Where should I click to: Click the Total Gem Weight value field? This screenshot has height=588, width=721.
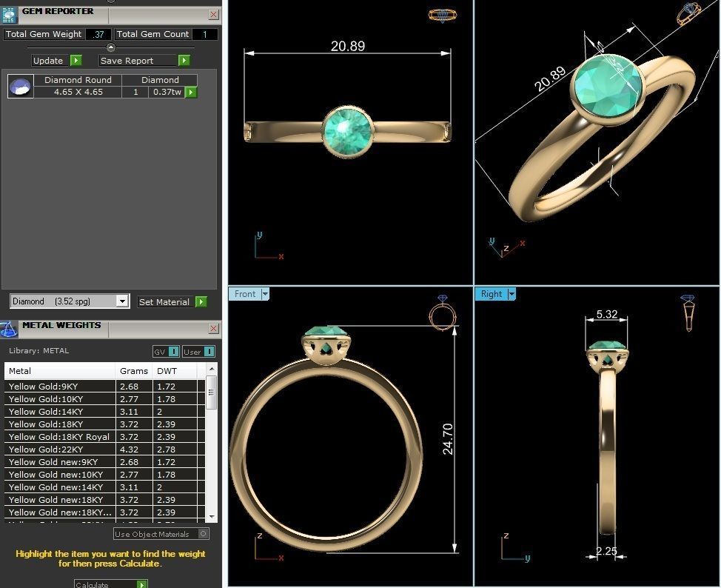tap(98, 34)
